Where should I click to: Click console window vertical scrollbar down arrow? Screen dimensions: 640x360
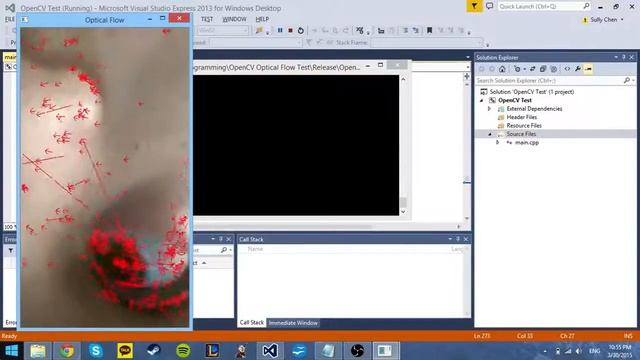tap(403, 212)
